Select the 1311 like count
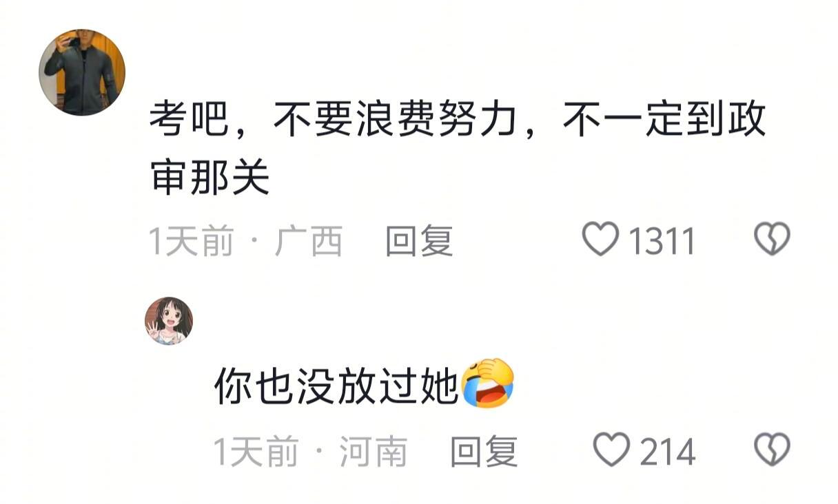 (662, 242)
